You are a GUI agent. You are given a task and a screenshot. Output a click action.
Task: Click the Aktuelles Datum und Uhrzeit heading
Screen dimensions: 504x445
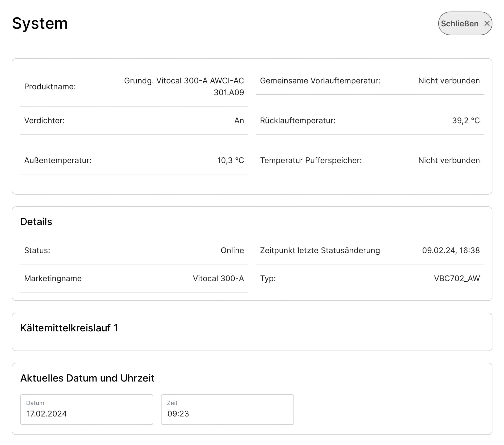(87, 378)
